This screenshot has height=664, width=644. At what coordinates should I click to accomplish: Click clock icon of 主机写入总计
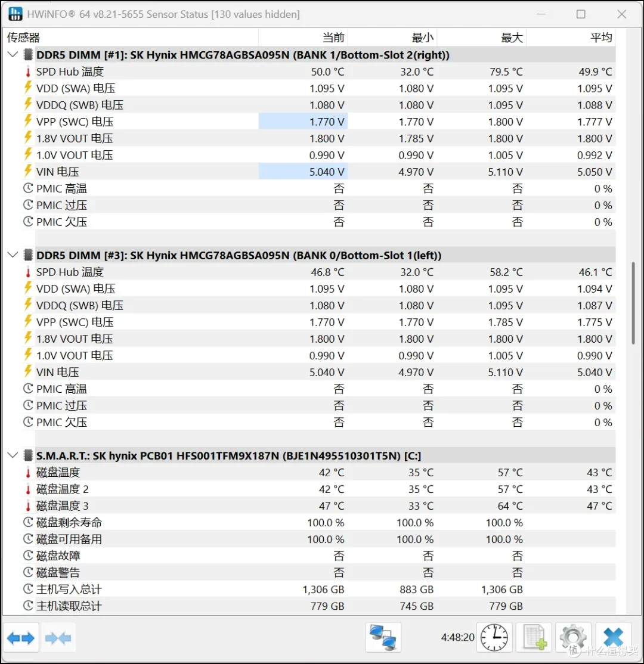click(28, 589)
